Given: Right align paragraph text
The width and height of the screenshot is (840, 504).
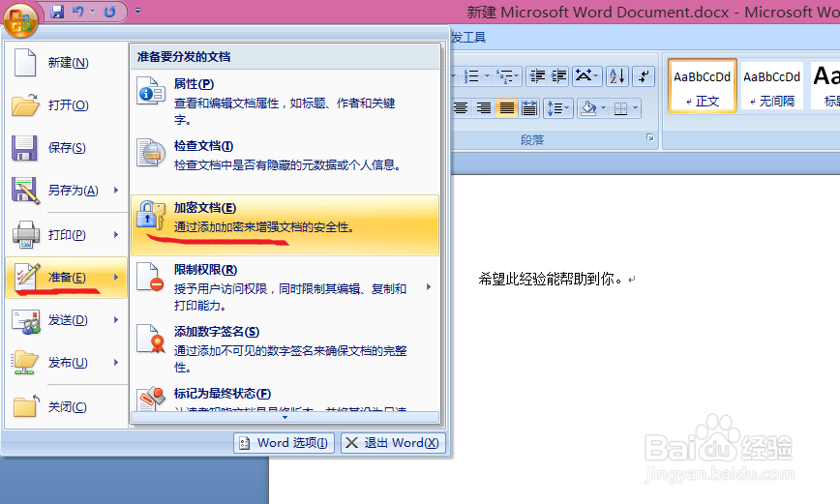Looking at the screenshot, I should [484, 108].
